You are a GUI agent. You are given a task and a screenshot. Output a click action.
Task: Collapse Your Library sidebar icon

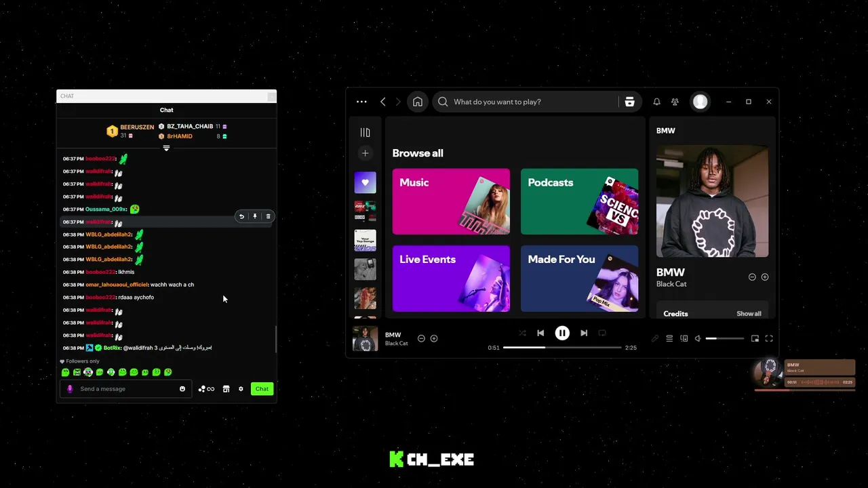pos(365,133)
